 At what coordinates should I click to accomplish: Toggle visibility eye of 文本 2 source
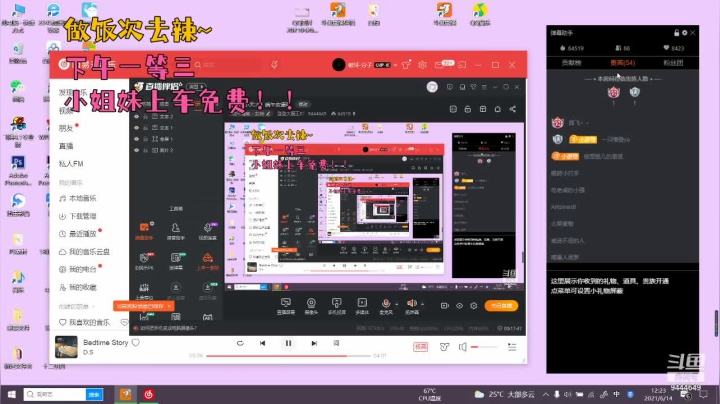click(136, 117)
